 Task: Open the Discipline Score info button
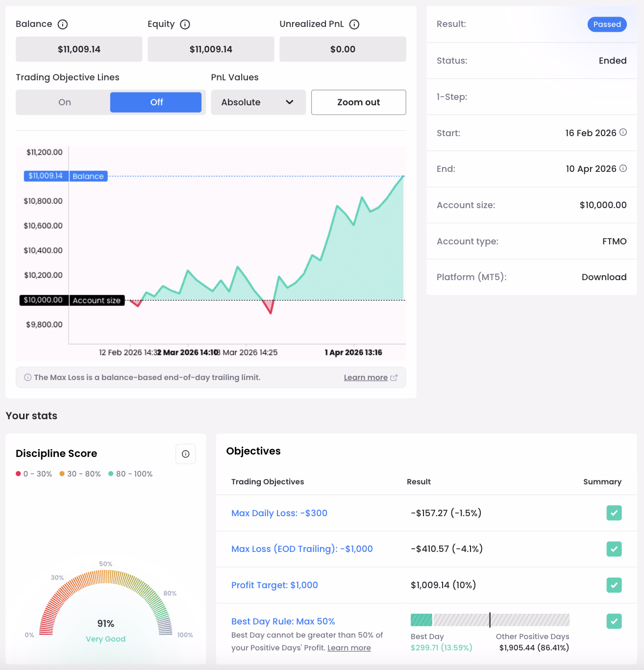pos(186,454)
